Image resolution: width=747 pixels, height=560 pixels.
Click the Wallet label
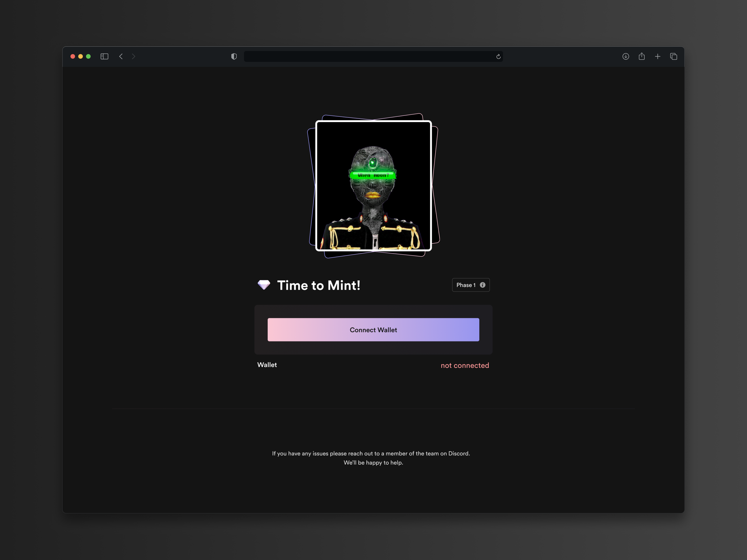[x=267, y=365]
